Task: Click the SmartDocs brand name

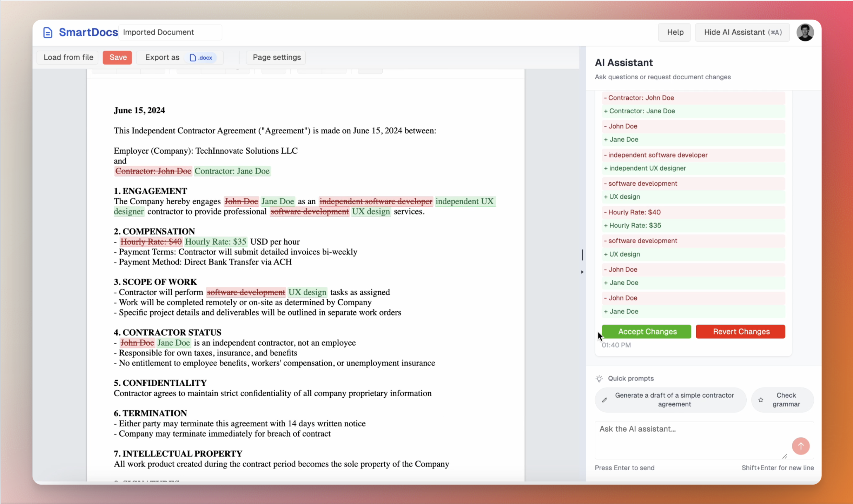Action: tap(88, 32)
